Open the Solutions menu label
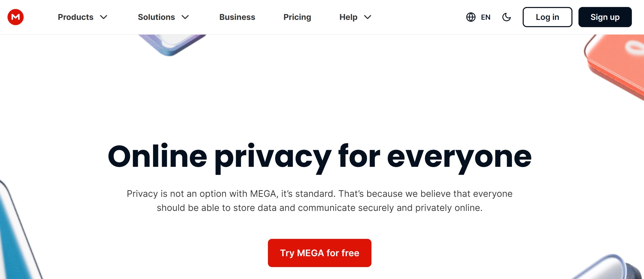 point(156,17)
